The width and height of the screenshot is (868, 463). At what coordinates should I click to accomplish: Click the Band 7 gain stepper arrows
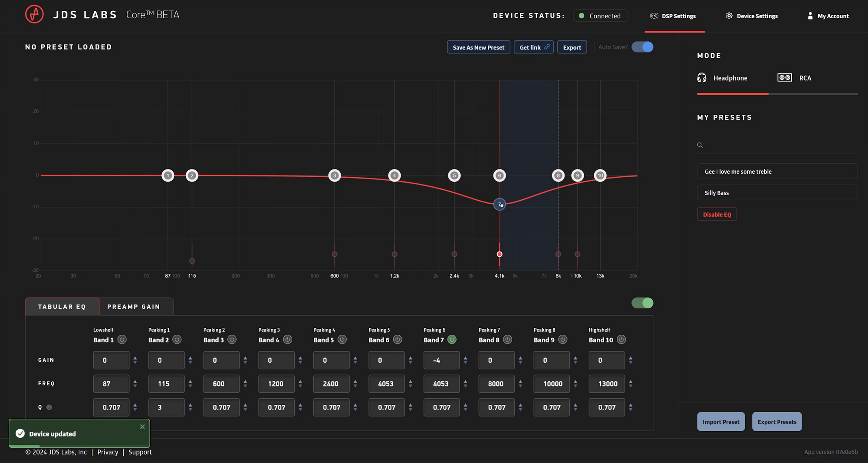click(x=465, y=360)
